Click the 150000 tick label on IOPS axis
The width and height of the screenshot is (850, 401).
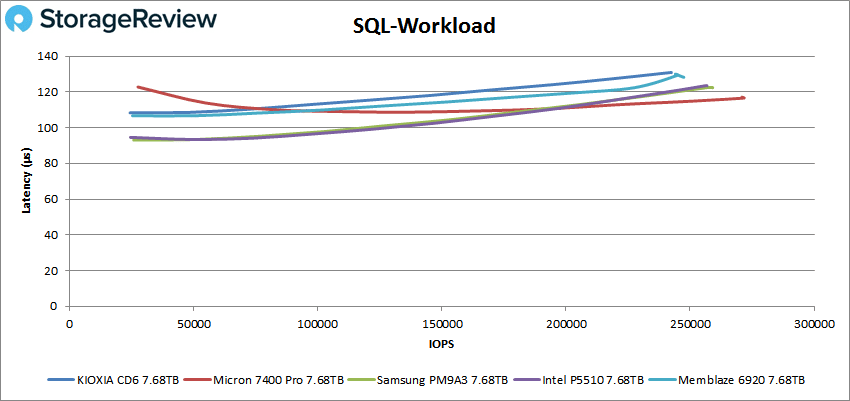pos(441,324)
